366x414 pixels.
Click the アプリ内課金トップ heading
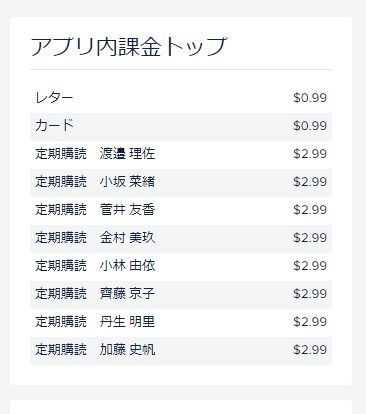point(129,46)
